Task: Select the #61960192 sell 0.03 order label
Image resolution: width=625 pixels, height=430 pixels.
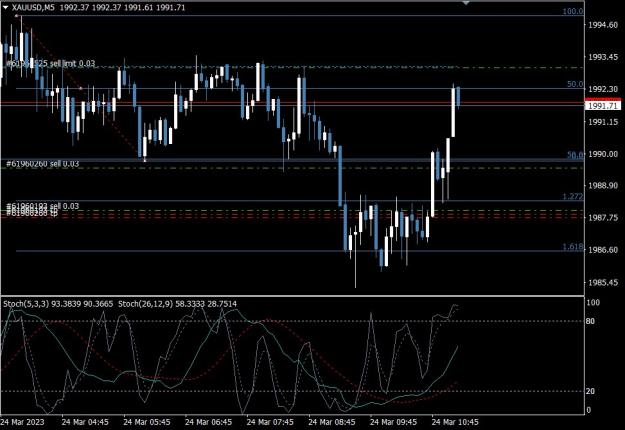Action: [42, 206]
